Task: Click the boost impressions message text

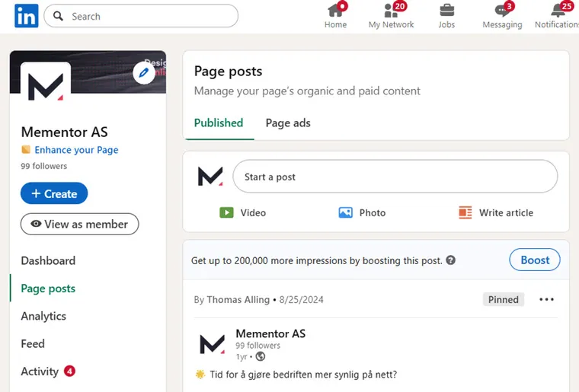Action: click(x=316, y=261)
